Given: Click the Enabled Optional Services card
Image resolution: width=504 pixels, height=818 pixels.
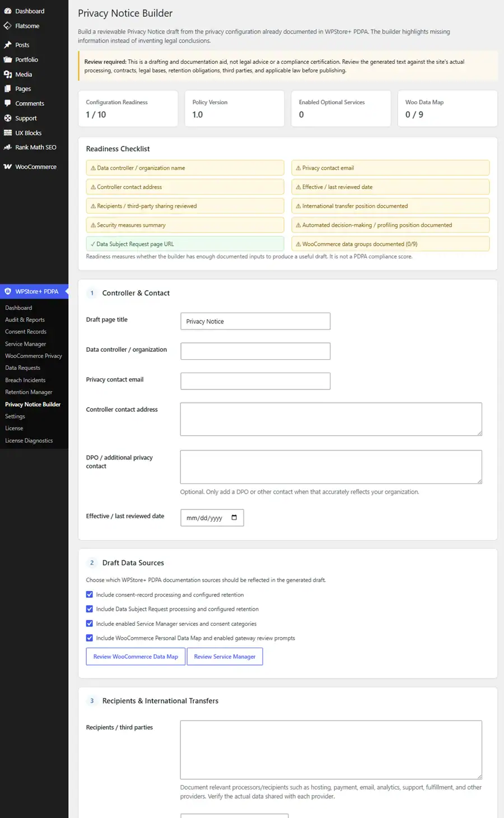Looking at the screenshot, I should point(341,109).
